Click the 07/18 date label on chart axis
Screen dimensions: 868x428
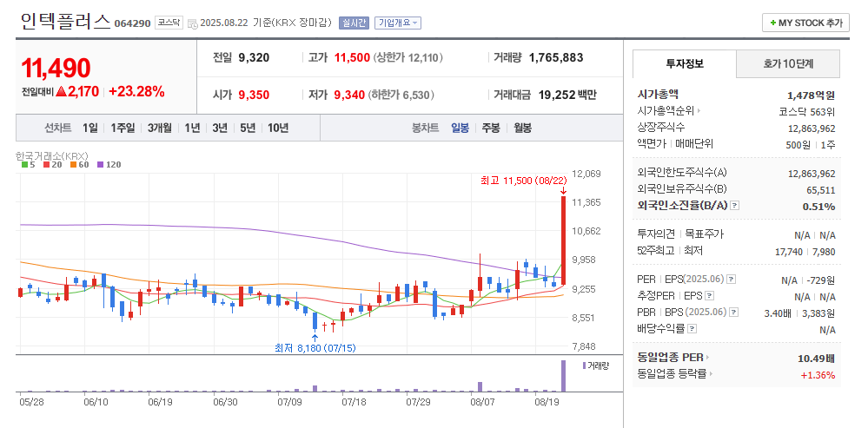click(354, 401)
